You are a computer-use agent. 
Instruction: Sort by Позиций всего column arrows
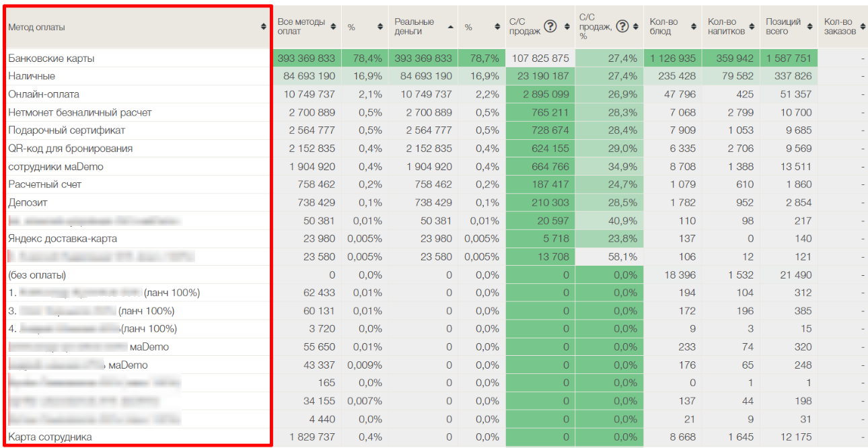[808, 27]
